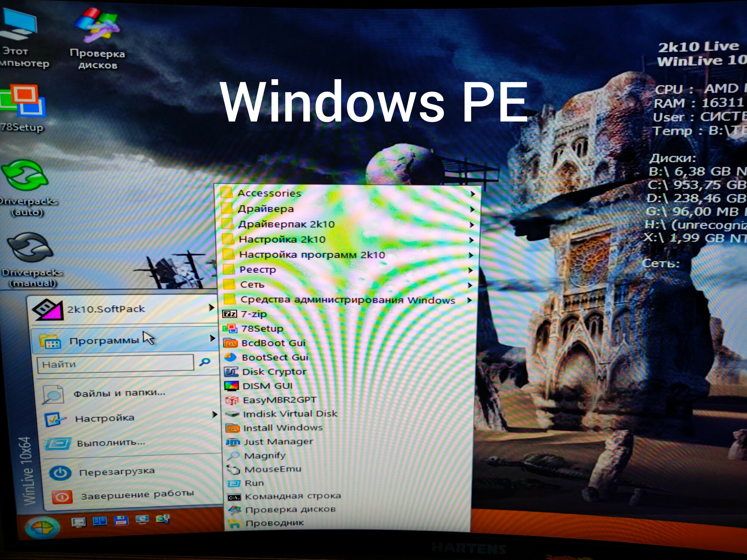Expand the Настройка start menu item

(105, 418)
